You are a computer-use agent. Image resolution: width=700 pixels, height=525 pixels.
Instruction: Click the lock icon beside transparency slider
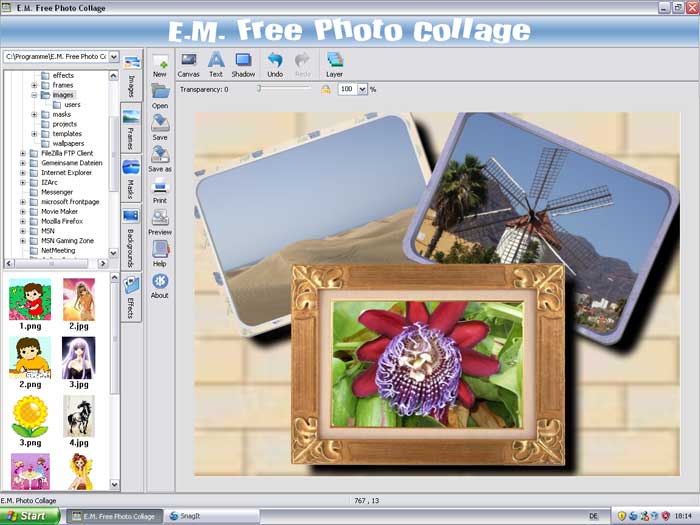click(x=326, y=89)
